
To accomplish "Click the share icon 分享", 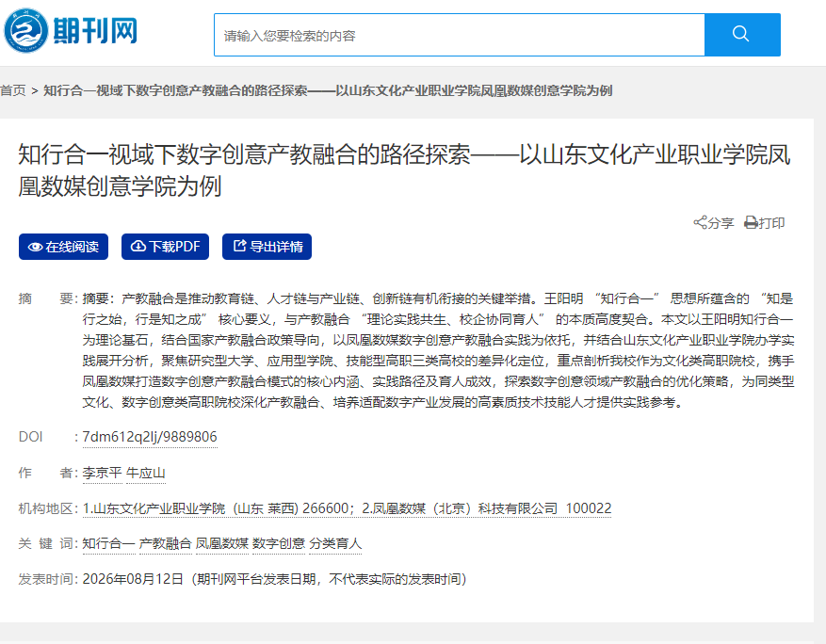I will click(714, 223).
